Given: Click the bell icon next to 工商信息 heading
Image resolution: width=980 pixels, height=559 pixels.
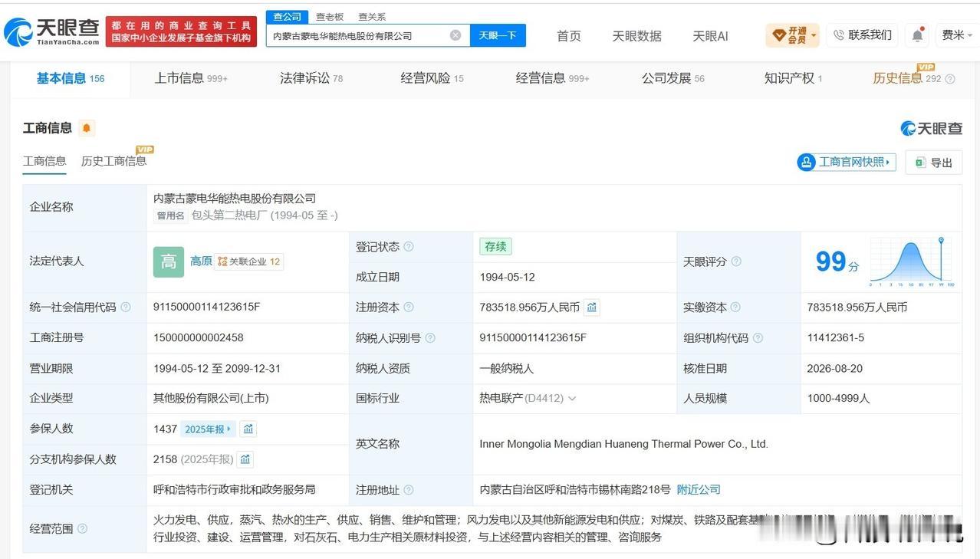Looking at the screenshot, I should point(87,128).
